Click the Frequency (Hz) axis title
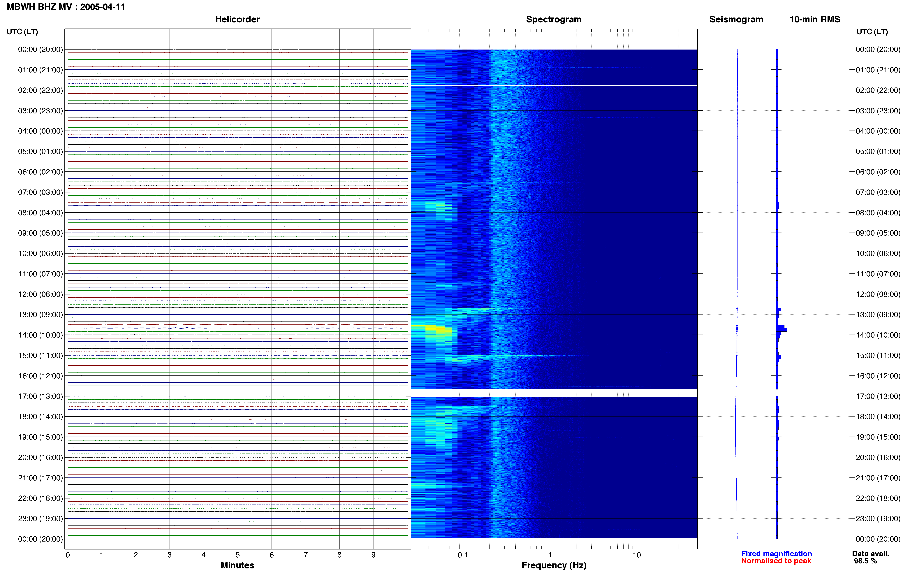Screen dimensions: 924x578 (x=554, y=565)
